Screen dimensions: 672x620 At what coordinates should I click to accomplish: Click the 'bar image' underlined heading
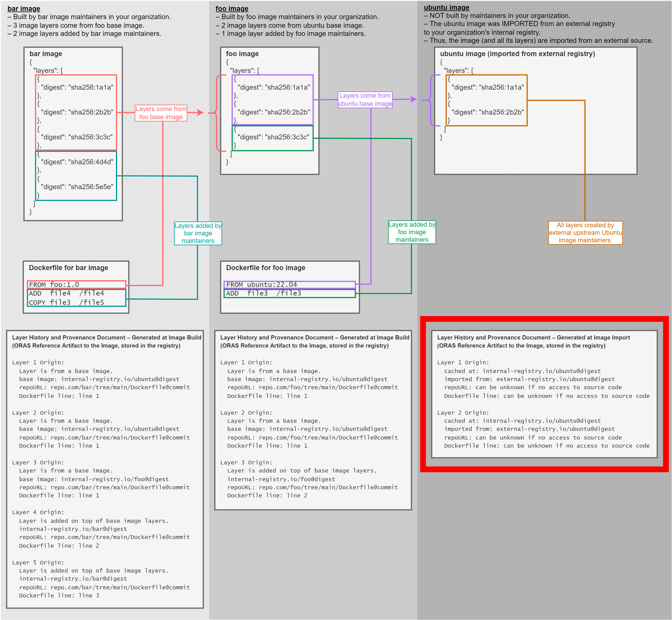(24, 9)
